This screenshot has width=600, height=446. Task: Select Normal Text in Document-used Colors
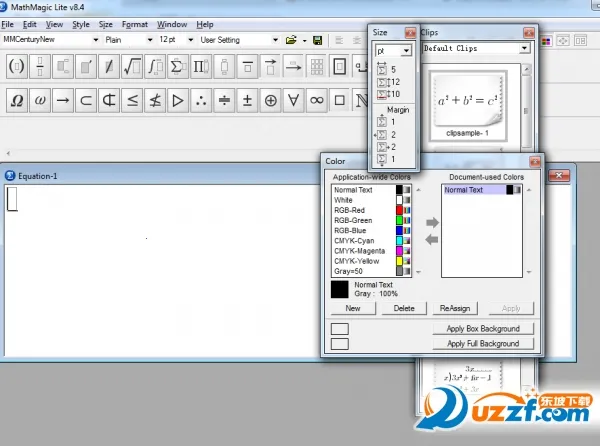[482, 190]
